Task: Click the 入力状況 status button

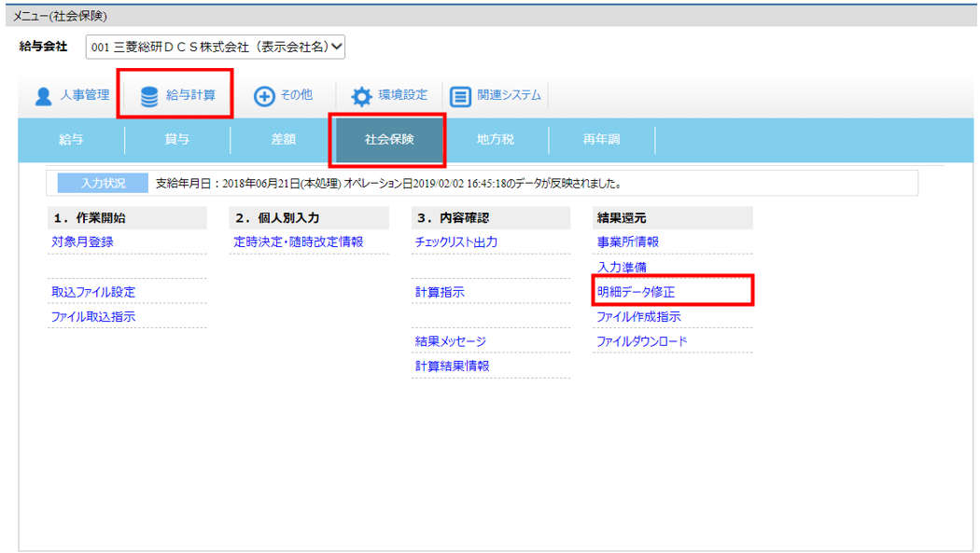Action: [103, 183]
